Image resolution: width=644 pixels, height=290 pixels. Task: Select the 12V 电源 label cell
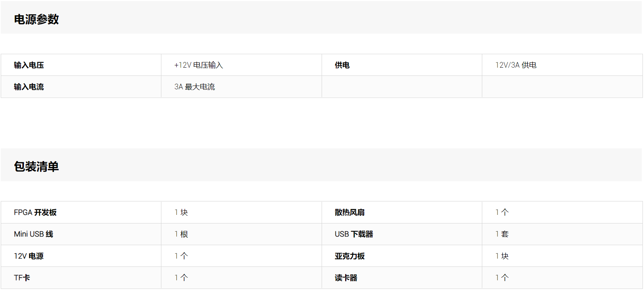pos(29,256)
